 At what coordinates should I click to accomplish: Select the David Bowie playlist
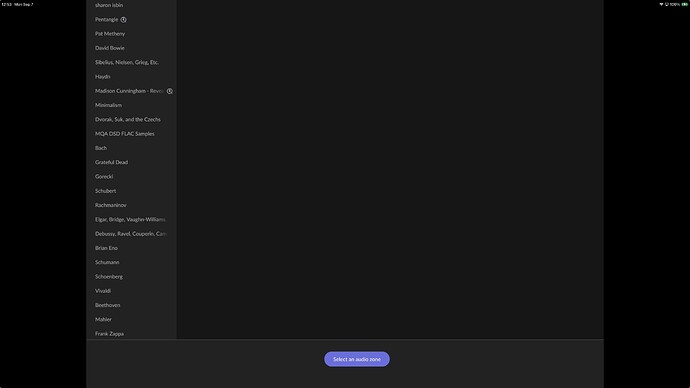110,48
